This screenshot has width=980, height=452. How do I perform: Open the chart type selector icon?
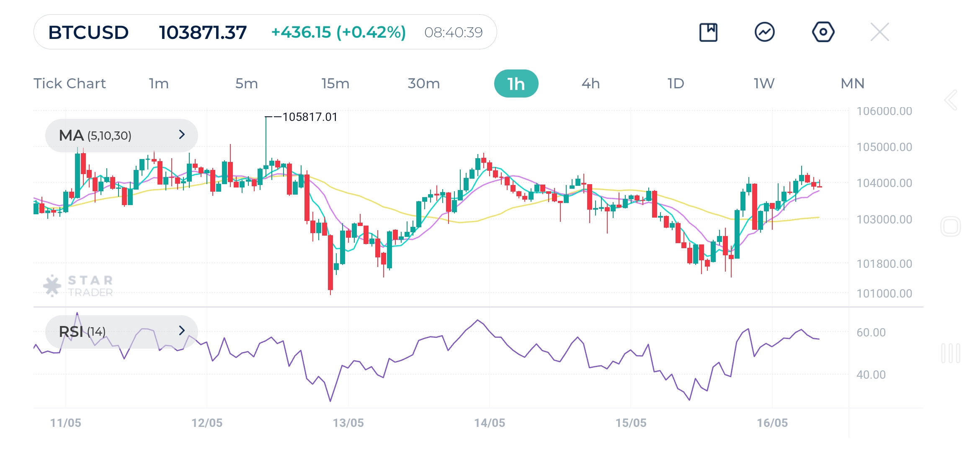709,31
